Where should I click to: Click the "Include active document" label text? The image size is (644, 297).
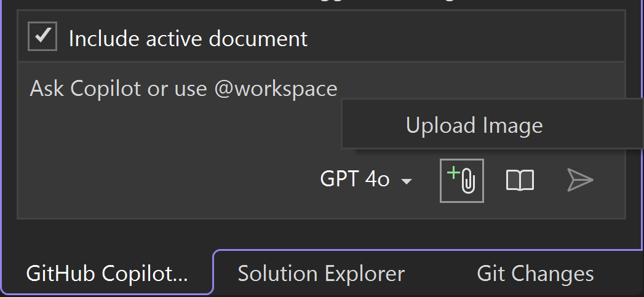(188, 39)
